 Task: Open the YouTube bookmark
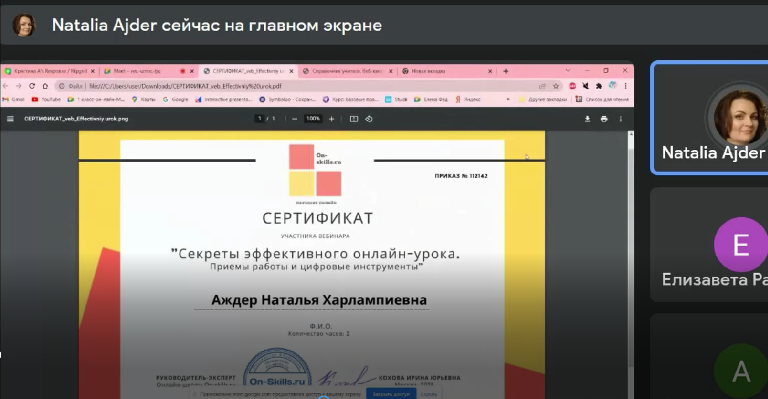click(x=47, y=99)
